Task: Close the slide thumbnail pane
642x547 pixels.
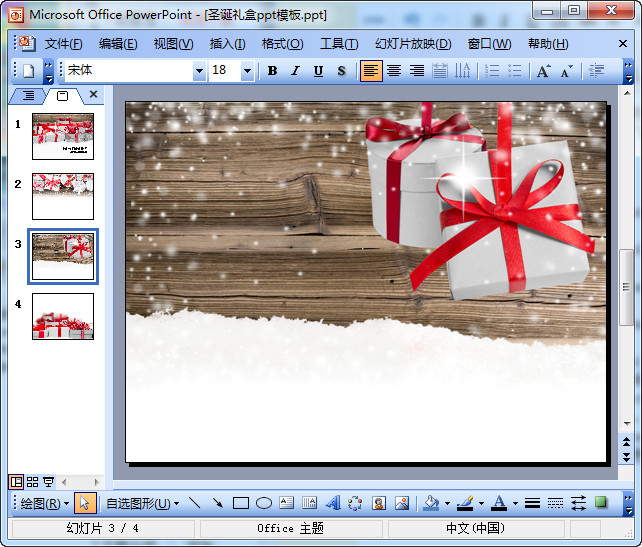Action: coord(93,94)
